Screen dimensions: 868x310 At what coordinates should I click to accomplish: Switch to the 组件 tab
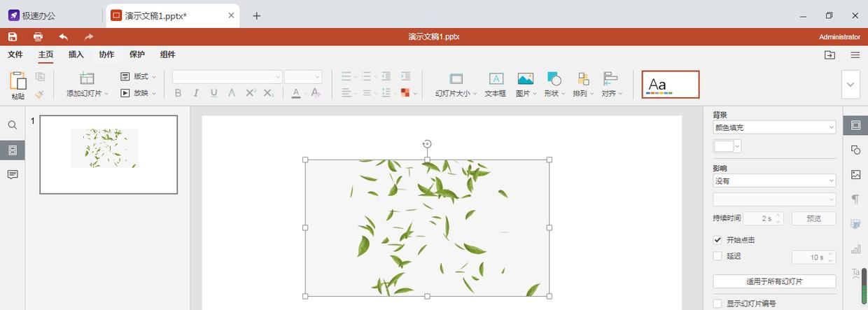(x=168, y=55)
